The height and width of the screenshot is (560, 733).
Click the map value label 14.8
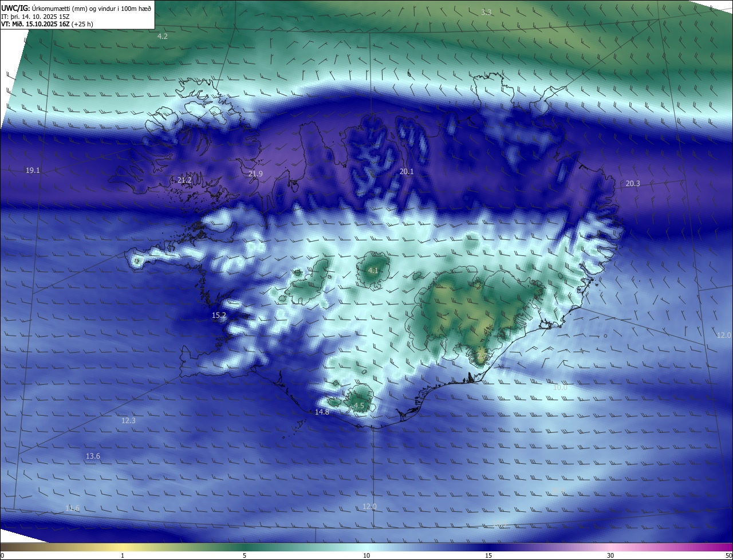click(322, 412)
